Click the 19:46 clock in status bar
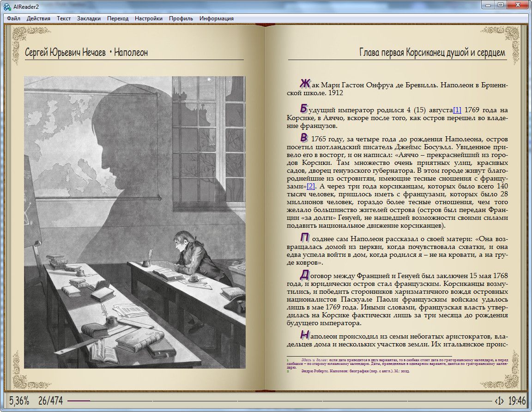 (x=517, y=400)
